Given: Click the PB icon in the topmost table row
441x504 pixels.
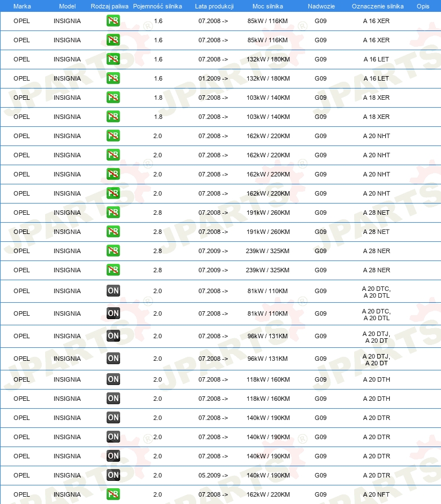Looking at the screenshot, I should tap(113, 21).
